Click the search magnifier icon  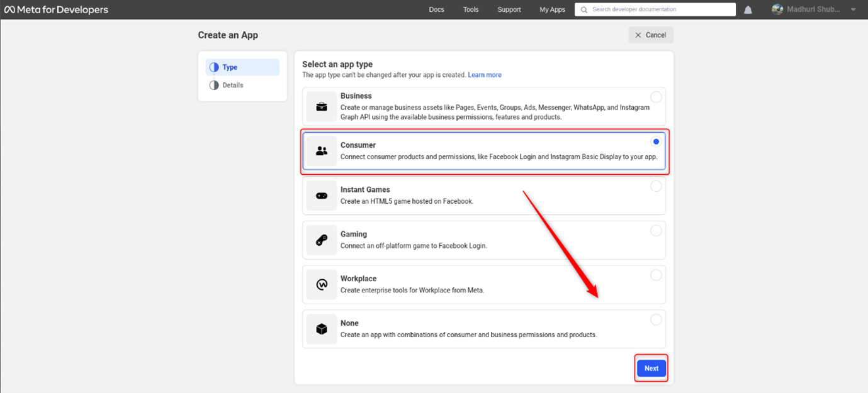point(584,9)
